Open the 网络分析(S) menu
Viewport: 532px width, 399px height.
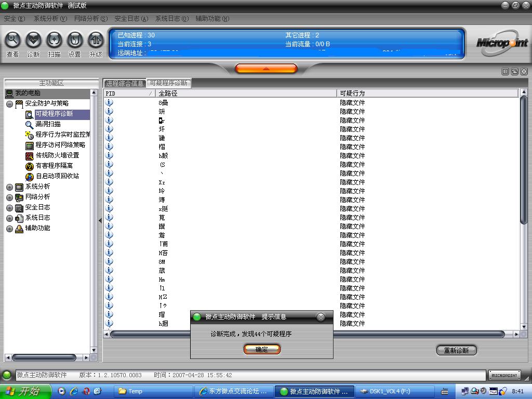coord(91,19)
